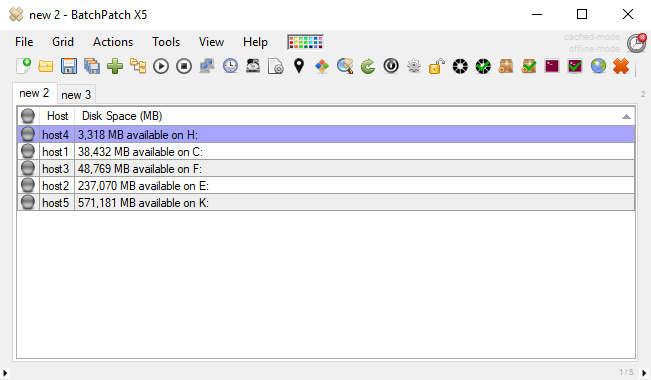The width and height of the screenshot is (651, 380).
Task: Open the Help menu
Action: click(255, 42)
